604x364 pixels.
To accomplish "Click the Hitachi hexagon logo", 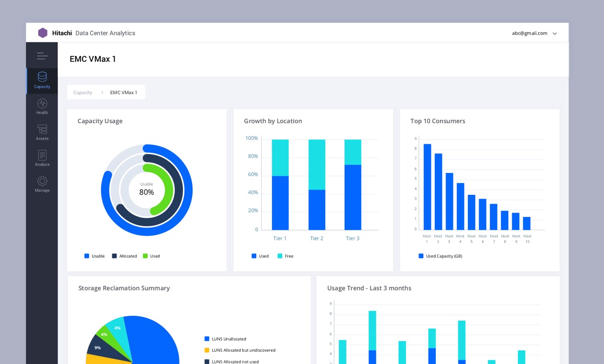I will click(43, 33).
